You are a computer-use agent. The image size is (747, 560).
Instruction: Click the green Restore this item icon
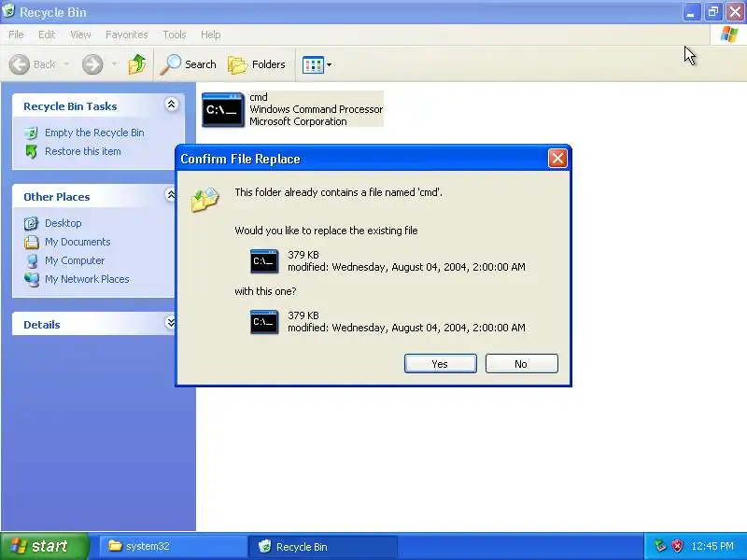point(31,151)
